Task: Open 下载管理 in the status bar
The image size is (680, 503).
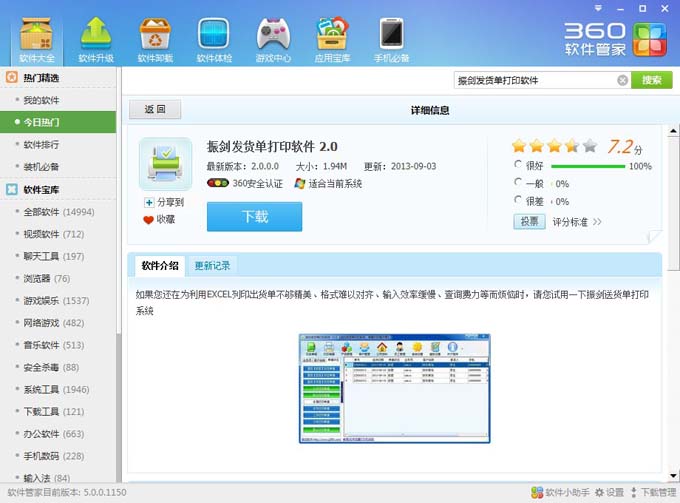Action: point(653,493)
